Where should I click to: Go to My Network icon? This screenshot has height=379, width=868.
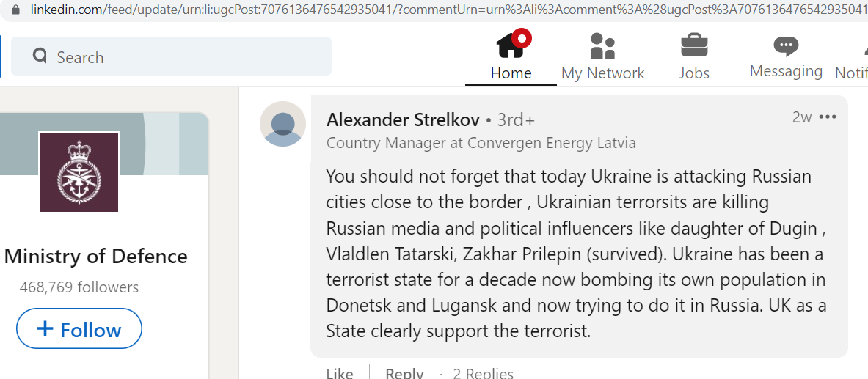pos(602,45)
